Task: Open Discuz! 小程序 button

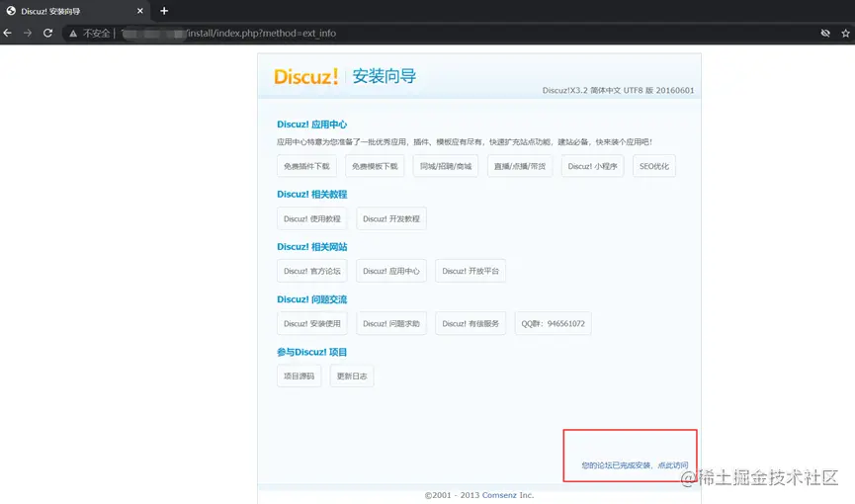Action: pyautogui.click(x=592, y=166)
